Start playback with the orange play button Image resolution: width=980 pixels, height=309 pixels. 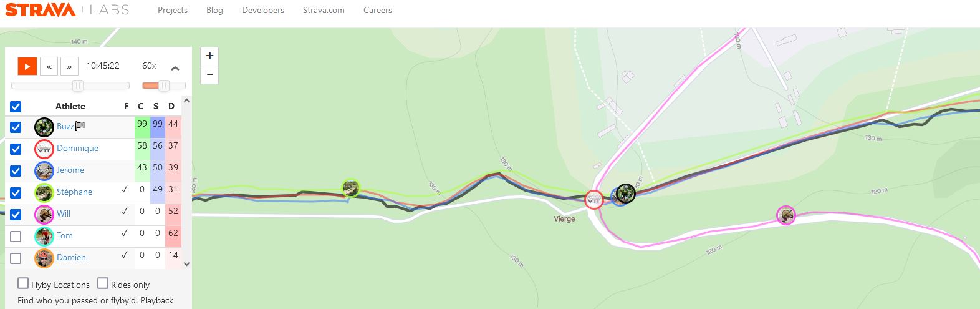(27, 66)
